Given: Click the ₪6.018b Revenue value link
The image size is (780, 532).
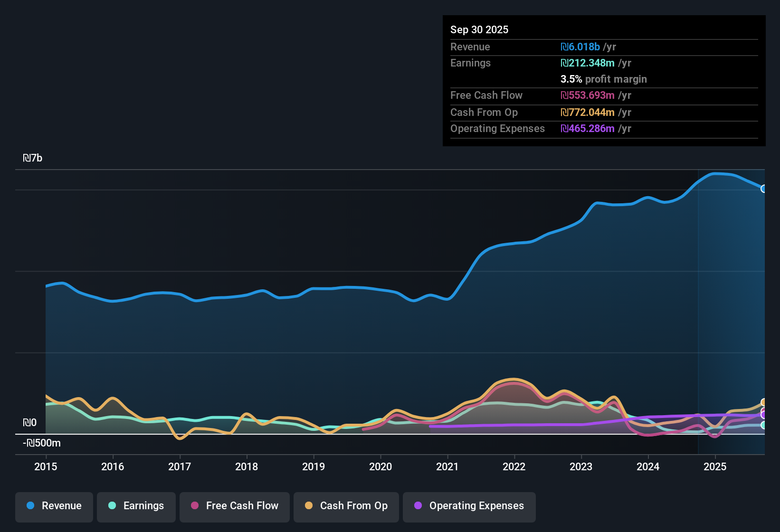Looking at the screenshot, I should tap(580, 47).
